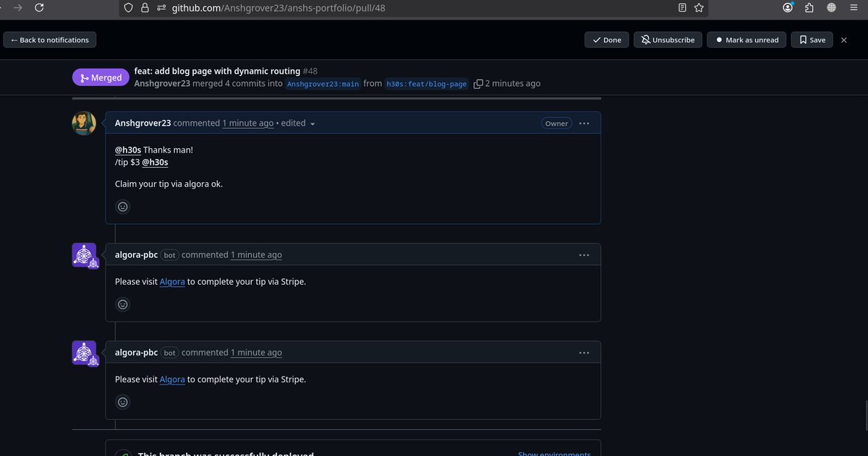The width and height of the screenshot is (868, 456).
Task: Click the first algora-pbc bot avatar
Action: [84, 254]
